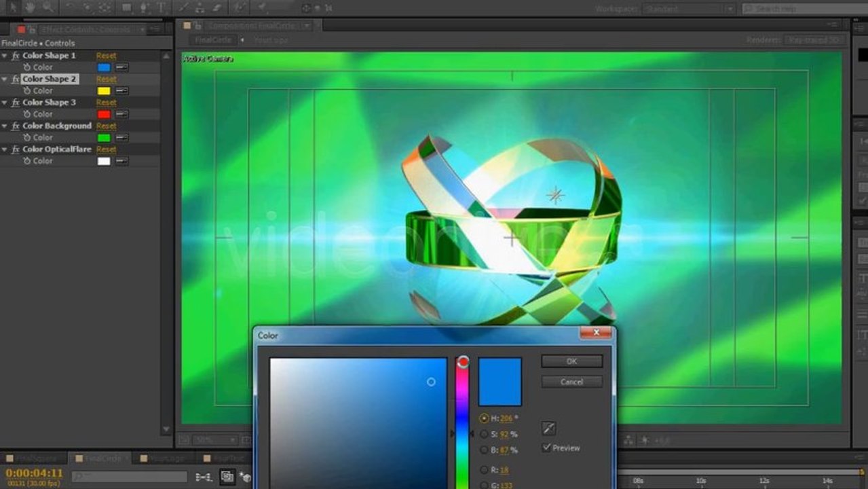The image size is (868, 489).
Task: Open the 50% magnification dropdown
Action: click(x=214, y=440)
